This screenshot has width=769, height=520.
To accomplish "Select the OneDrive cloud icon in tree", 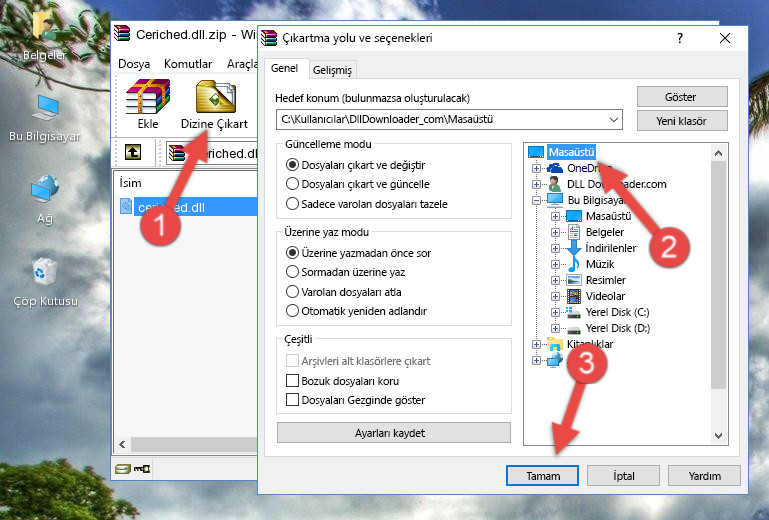I will coord(555,168).
